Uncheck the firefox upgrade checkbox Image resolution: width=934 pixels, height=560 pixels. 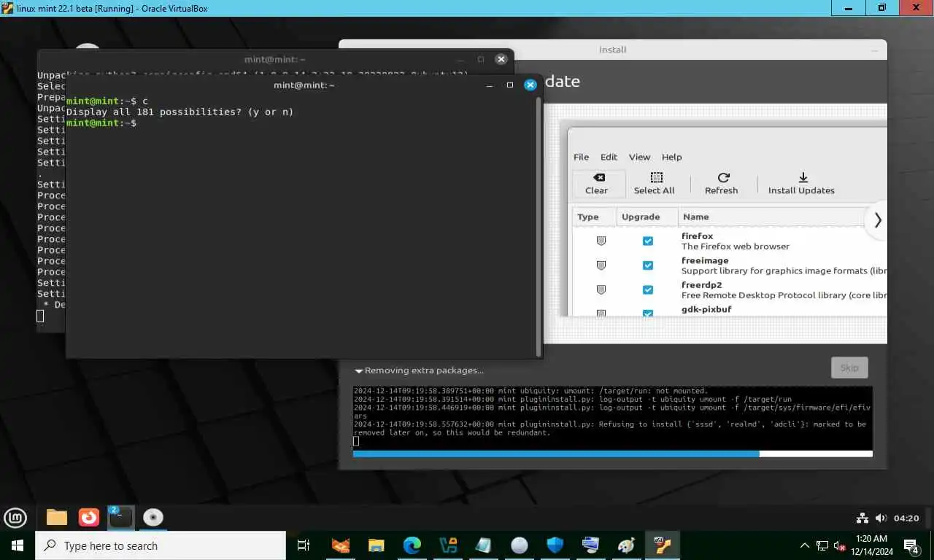point(648,241)
